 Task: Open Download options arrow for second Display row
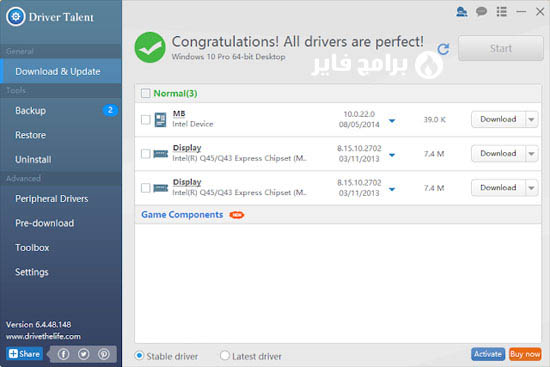point(531,188)
